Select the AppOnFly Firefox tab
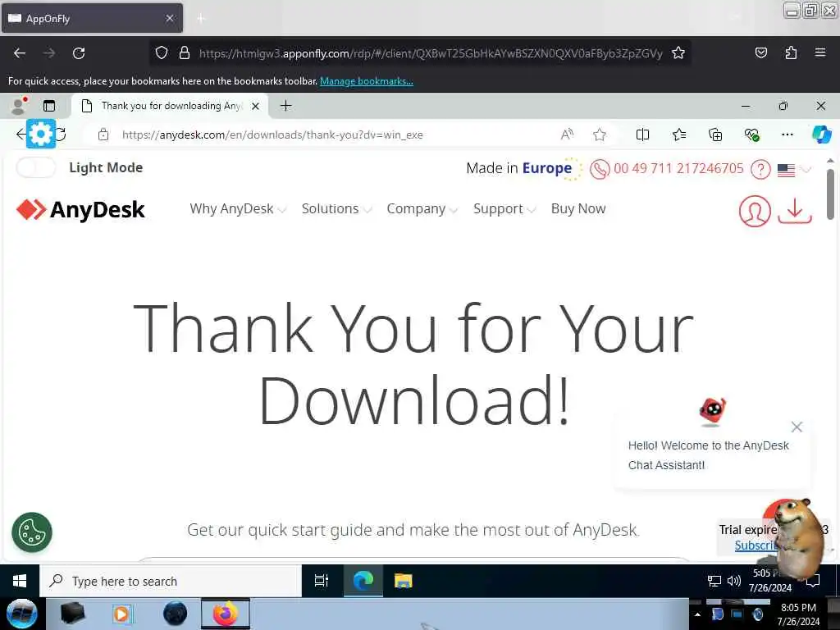 point(92,18)
